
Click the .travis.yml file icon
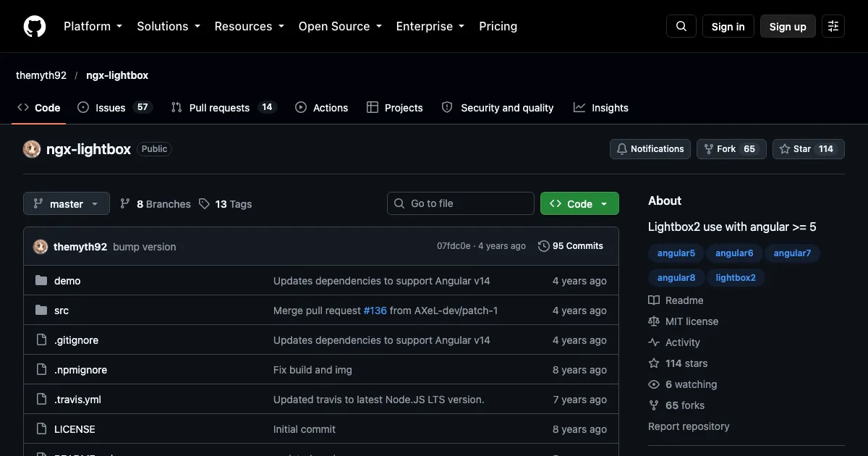[x=41, y=400]
